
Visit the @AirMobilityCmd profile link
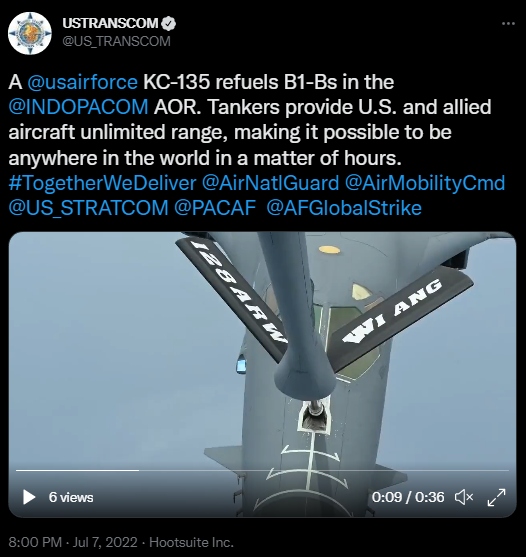425,183
